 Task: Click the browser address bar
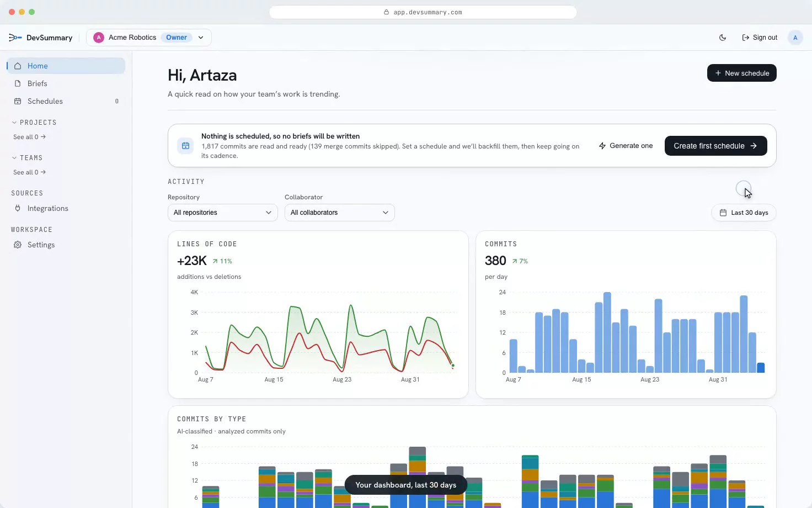423,12
